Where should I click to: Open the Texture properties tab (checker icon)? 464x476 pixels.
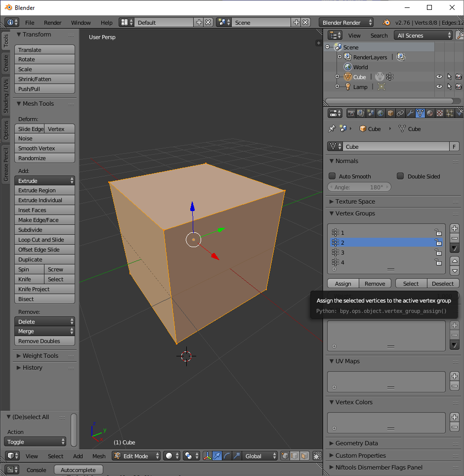click(x=440, y=114)
